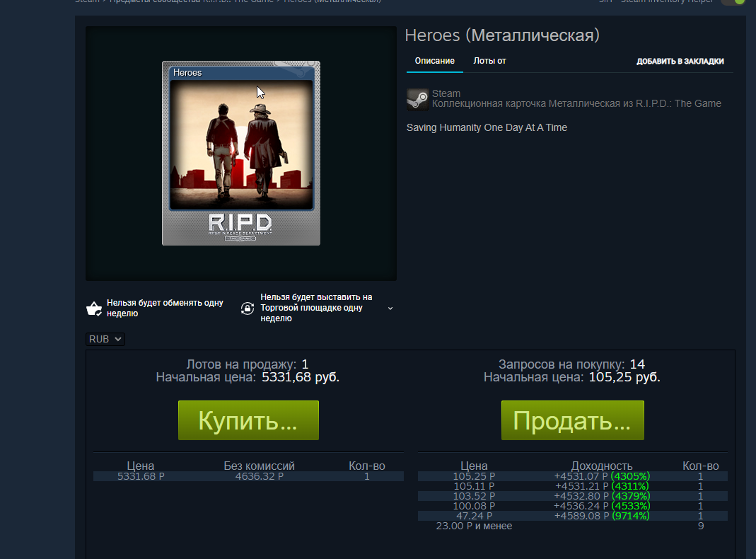Click the Saving Humanity One Day At A Time text
Screen dimensions: 756x559
coord(487,128)
